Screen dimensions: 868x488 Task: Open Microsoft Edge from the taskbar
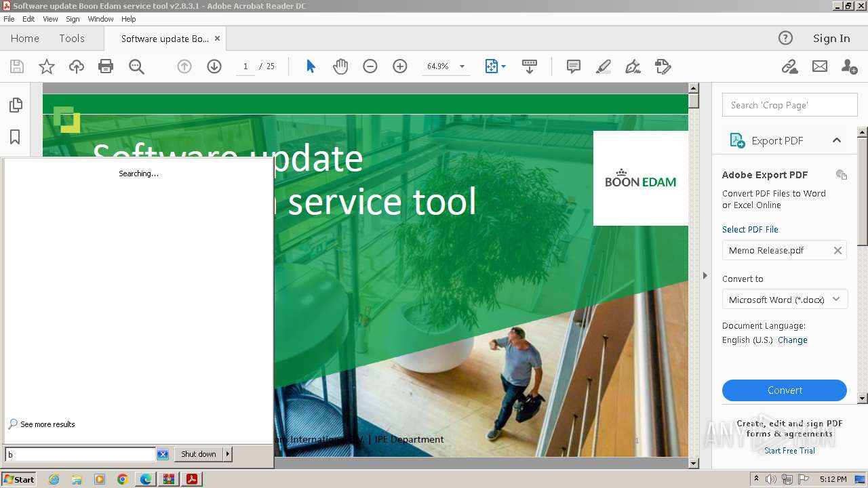(146, 479)
